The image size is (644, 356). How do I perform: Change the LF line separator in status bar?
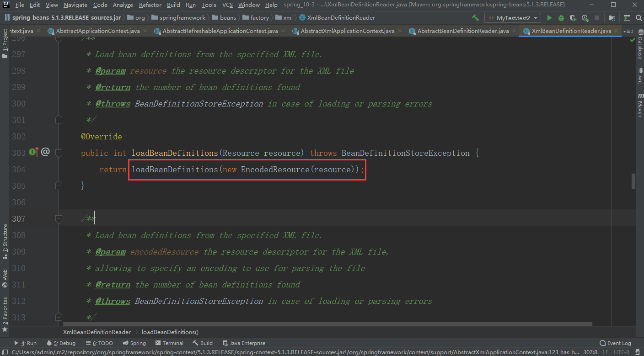(605, 352)
